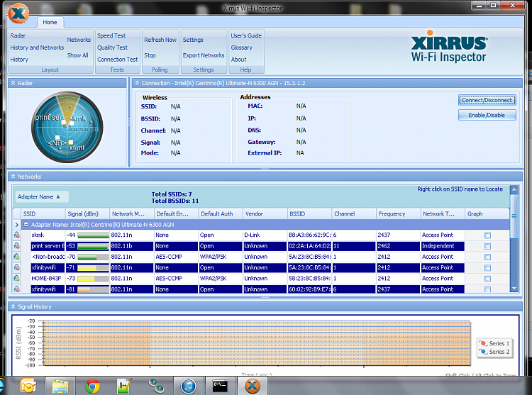Click the Enable/Disable button

coord(487,116)
